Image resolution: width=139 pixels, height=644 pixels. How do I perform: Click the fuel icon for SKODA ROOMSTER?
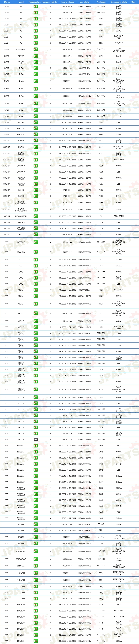tap(36, 216)
